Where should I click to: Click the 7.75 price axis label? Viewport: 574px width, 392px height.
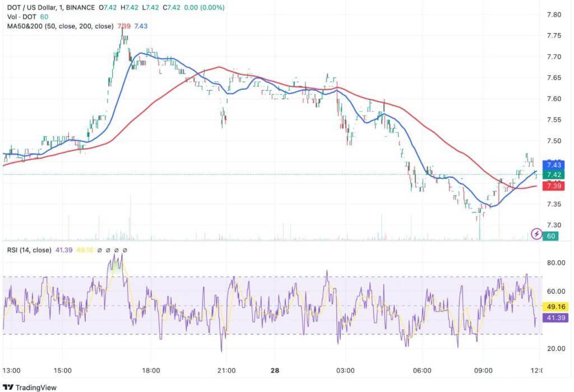coord(554,35)
